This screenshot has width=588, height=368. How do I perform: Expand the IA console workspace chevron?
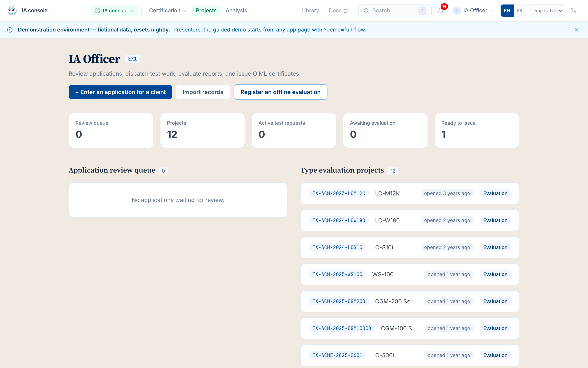(x=54, y=10)
